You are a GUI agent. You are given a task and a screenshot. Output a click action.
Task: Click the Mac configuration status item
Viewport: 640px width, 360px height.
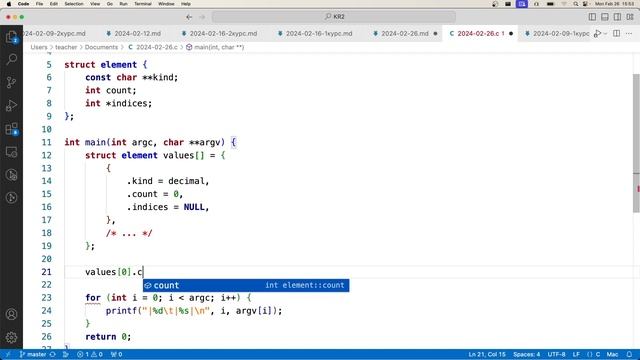(612, 354)
